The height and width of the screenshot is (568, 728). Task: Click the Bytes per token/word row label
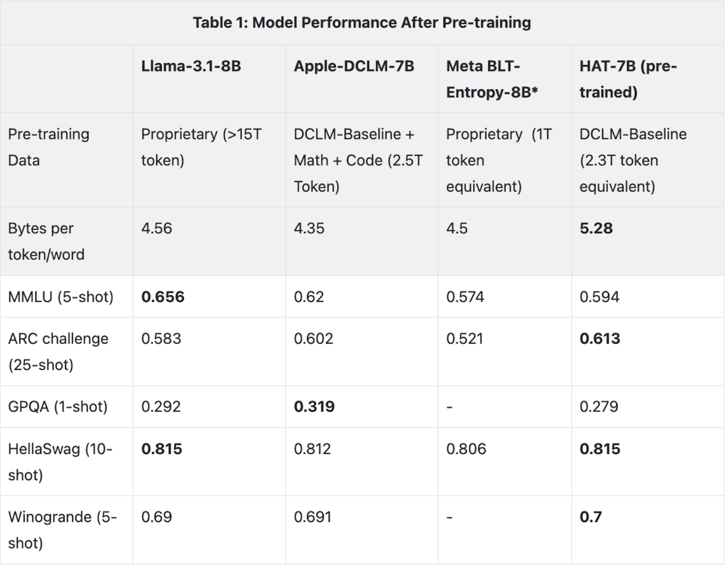(x=46, y=241)
